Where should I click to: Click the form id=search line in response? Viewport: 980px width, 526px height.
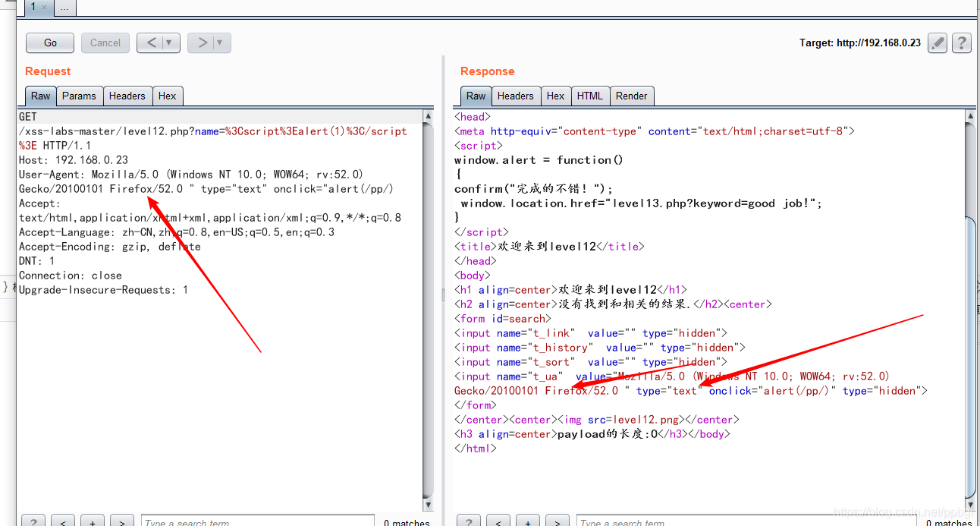pos(503,319)
